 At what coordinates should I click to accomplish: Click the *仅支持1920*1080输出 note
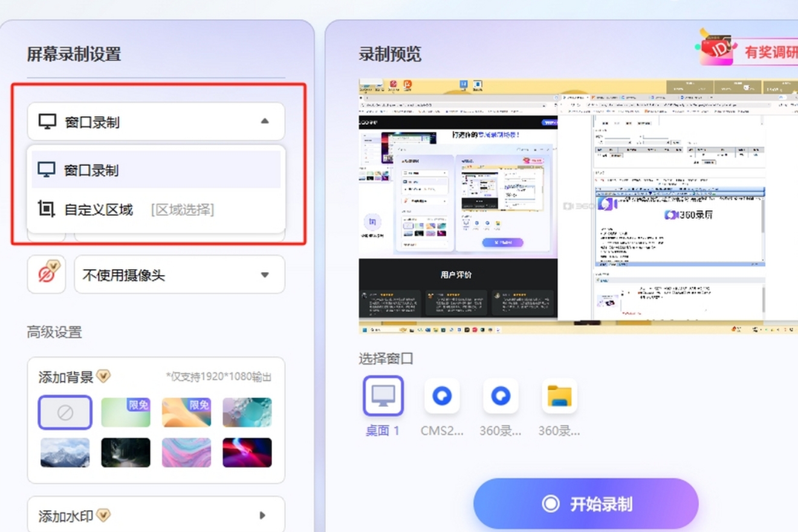pos(219,377)
